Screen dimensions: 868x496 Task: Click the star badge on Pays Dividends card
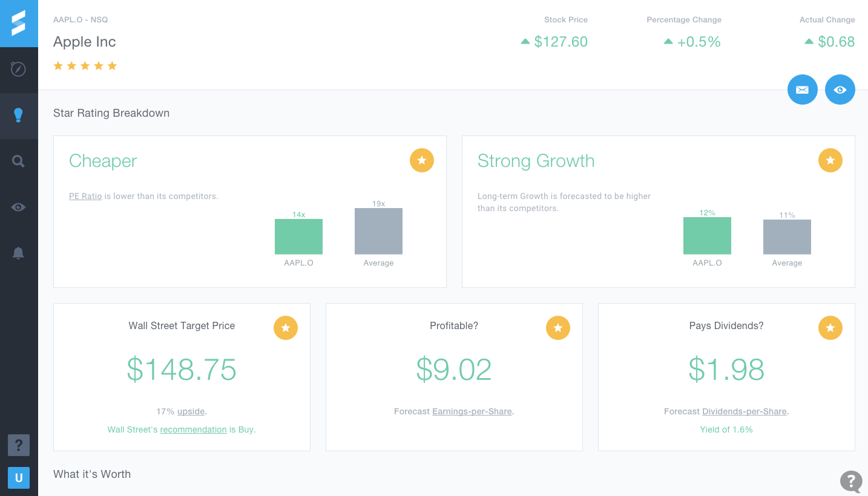coord(830,328)
